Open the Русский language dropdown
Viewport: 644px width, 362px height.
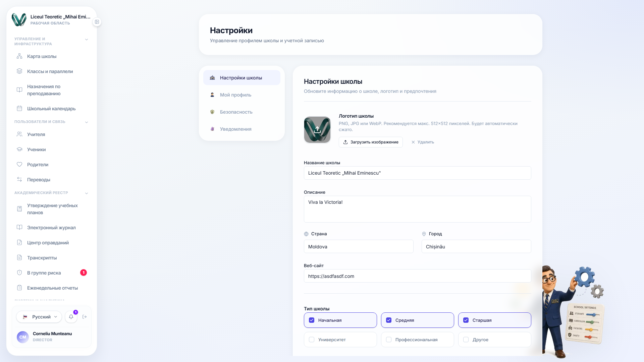click(39, 317)
